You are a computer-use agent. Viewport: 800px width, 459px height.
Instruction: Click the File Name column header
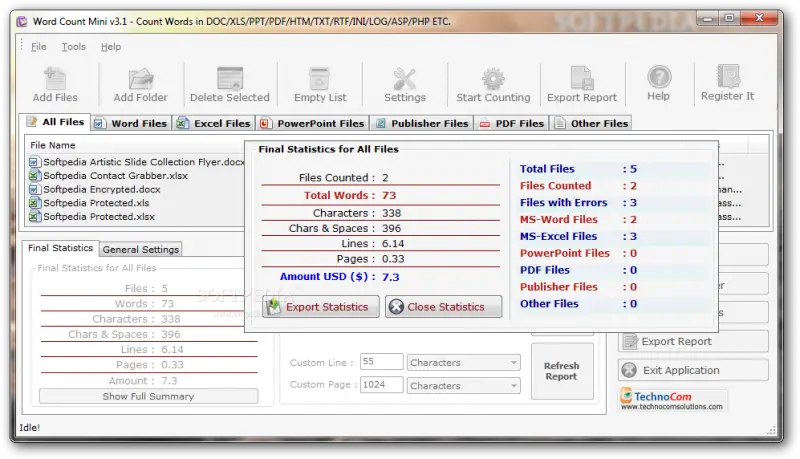pyautogui.click(x=53, y=145)
